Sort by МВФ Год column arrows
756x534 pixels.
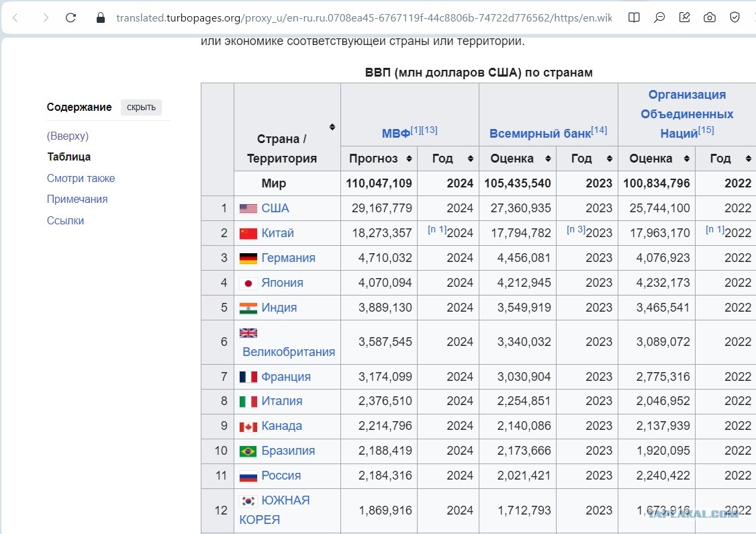coord(471,159)
